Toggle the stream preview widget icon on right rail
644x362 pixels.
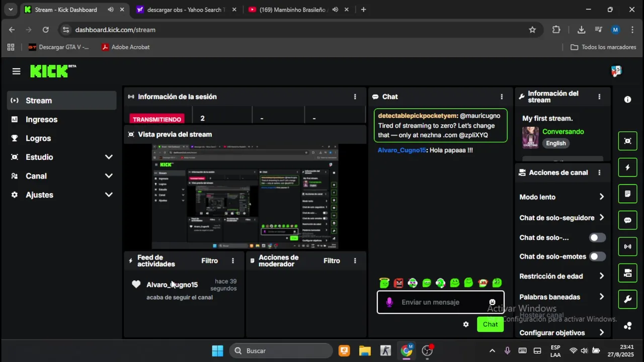coord(627,141)
